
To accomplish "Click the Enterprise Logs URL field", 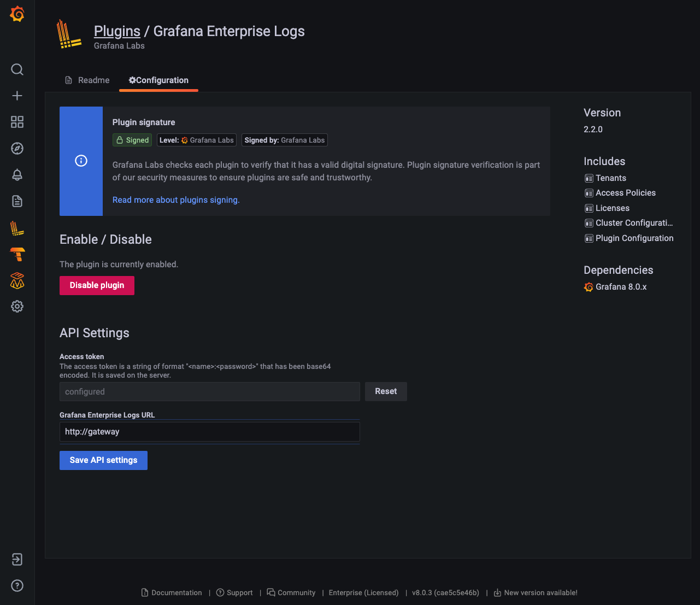I will pyautogui.click(x=210, y=432).
